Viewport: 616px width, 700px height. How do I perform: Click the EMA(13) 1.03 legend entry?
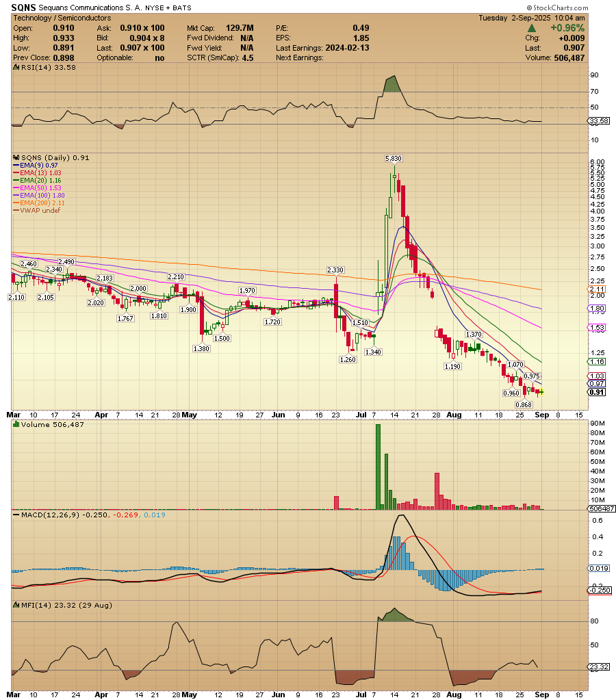(38, 172)
